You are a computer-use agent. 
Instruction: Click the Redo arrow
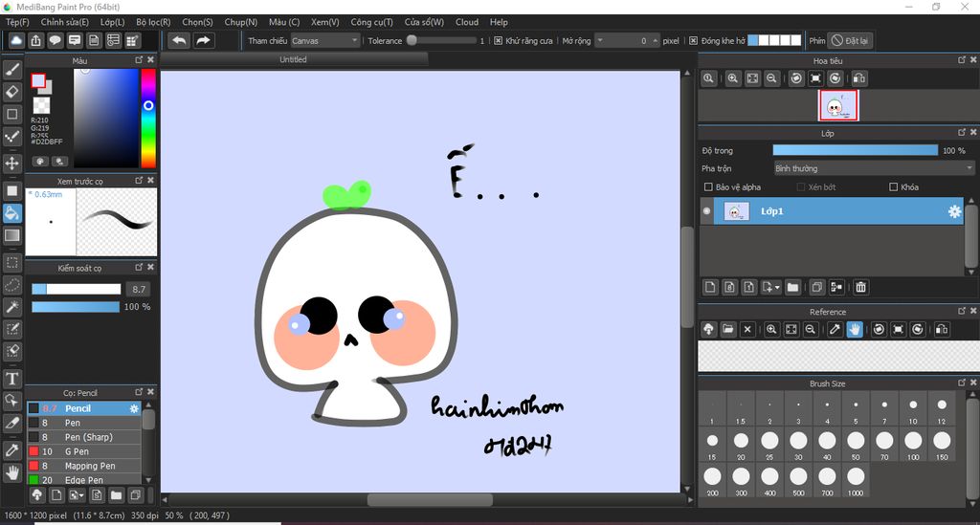pos(203,40)
